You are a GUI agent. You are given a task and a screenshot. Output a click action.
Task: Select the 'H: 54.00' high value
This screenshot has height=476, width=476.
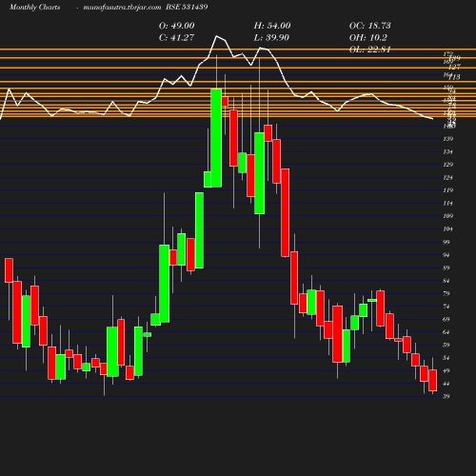(272, 26)
